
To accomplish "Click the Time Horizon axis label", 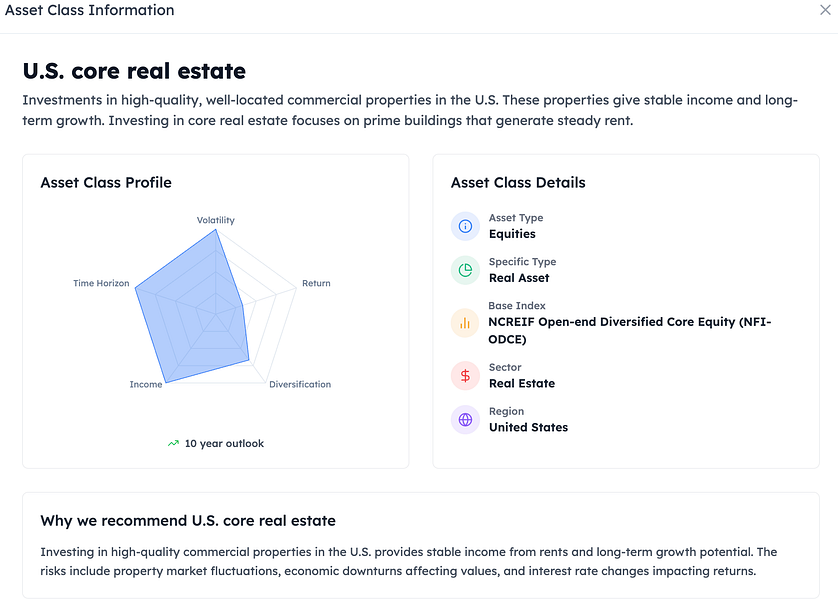I will [101, 283].
